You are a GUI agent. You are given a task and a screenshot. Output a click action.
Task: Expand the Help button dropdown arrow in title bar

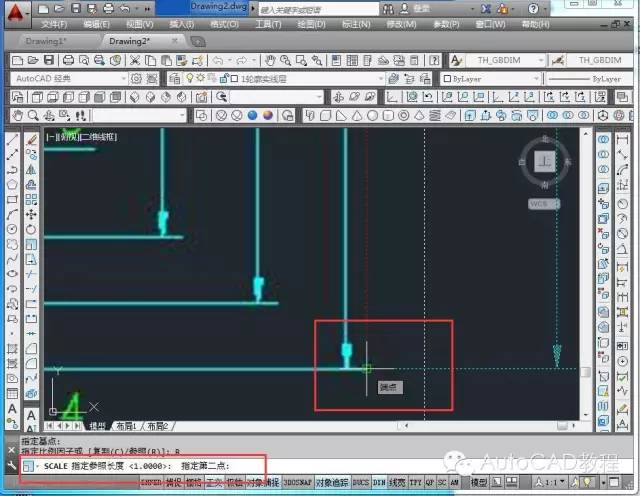(547, 9)
